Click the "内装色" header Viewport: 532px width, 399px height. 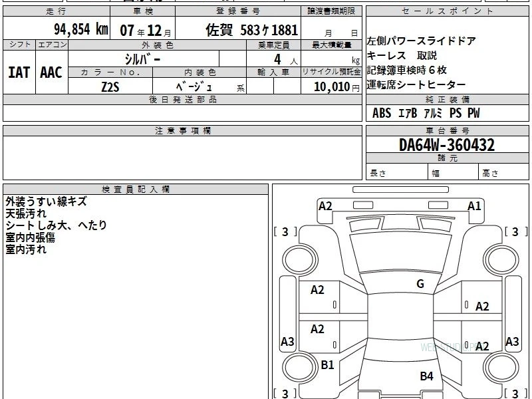(200, 72)
